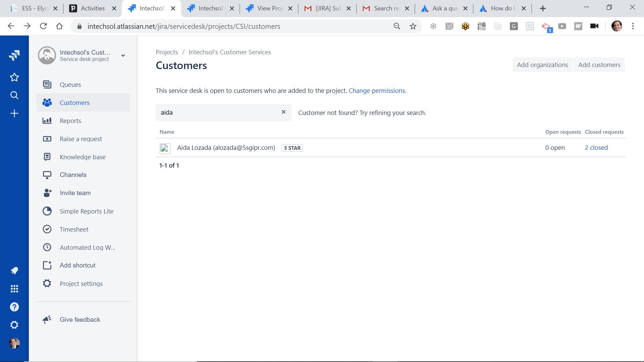644x362 pixels.
Task: Switch to the Activities browser tab
Action: pos(93,8)
